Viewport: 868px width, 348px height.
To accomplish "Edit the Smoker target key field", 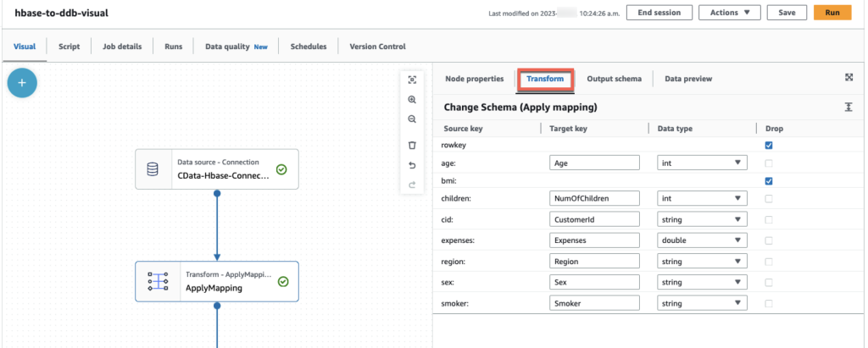I will tap(594, 303).
